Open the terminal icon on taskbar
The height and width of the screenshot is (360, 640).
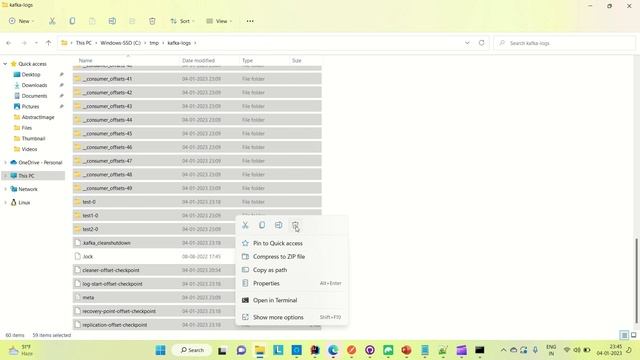pyautogui.click(x=480, y=350)
